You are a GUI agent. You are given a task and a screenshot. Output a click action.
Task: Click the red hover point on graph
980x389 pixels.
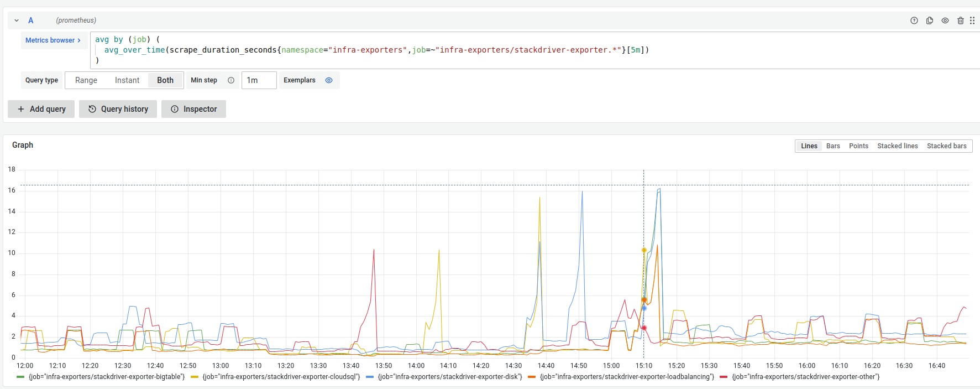[x=644, y=328]
